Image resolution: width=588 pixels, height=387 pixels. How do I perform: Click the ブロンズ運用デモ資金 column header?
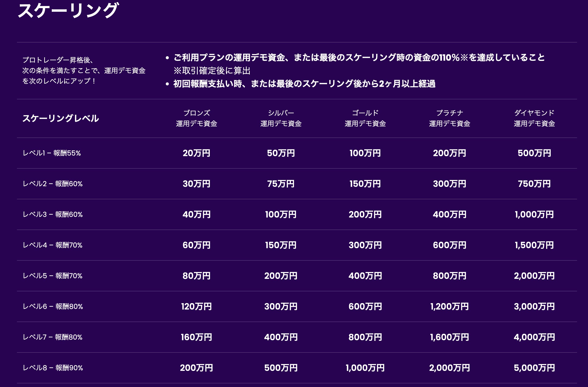point(197,118)
